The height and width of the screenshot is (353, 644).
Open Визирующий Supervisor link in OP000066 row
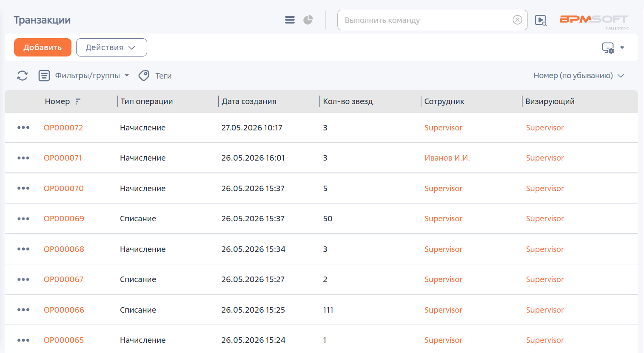545,310
